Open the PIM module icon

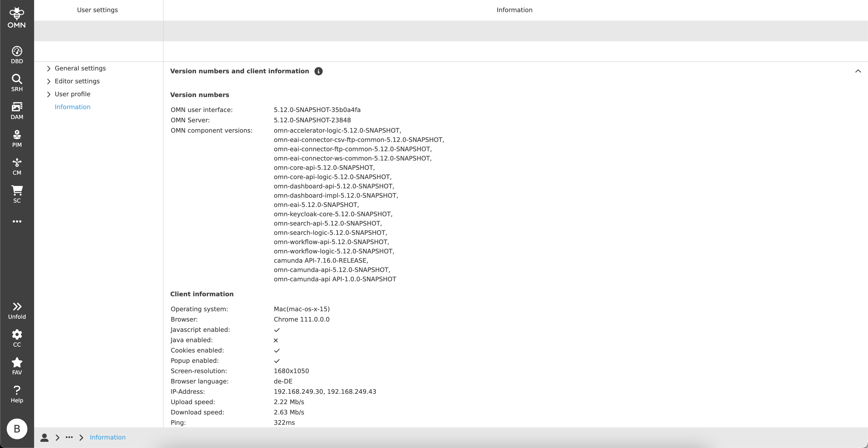(17, 138)
